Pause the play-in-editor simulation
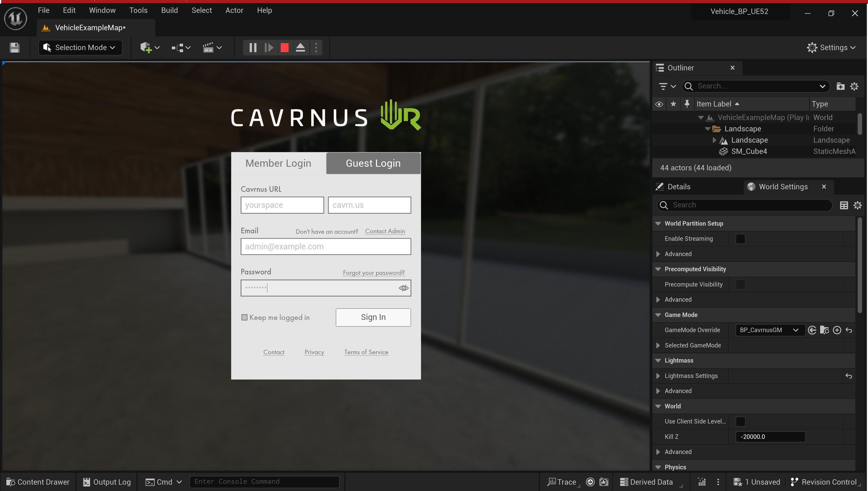This screenshot has width=868, height=491. point(253,47)
